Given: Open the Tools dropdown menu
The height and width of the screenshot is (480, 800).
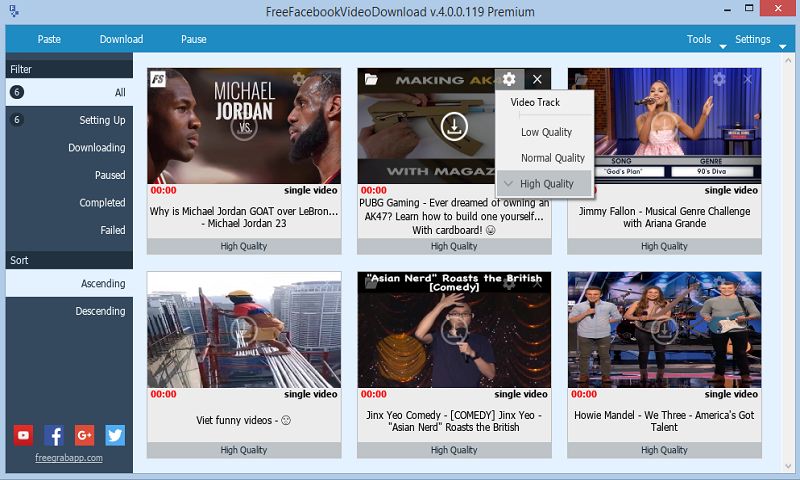Looking at the screenshot, I should coord(706,39).
